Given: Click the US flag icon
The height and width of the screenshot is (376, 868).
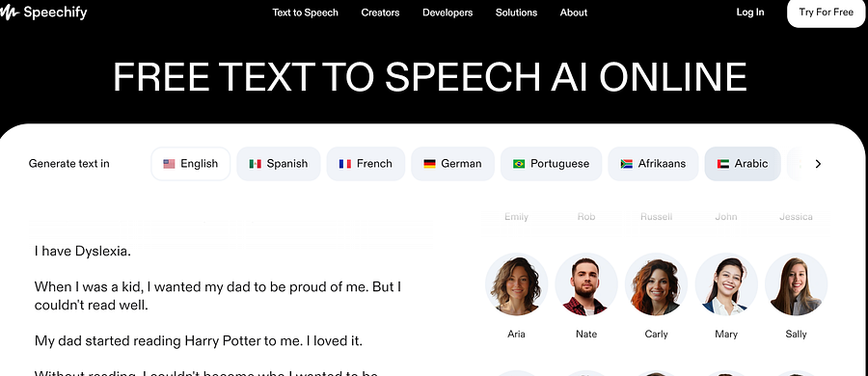Looking at the screenshot, I should 169,164.
